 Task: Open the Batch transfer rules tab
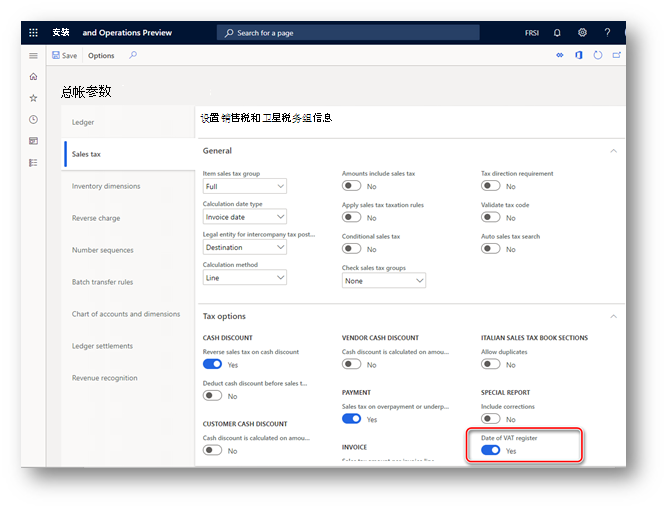pos(128,282)
